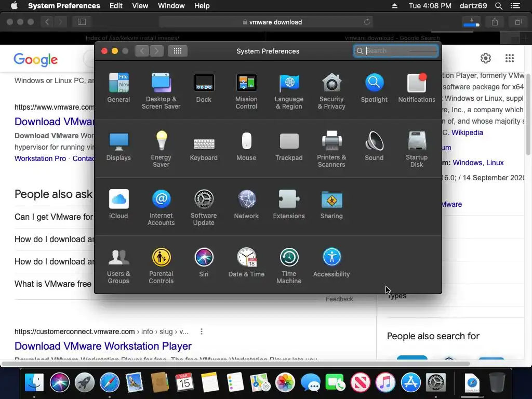Image resolution: width=532 pixels, height=399 pixels.
Task: Click the Safari share button
Action: (x=495, y=22)
